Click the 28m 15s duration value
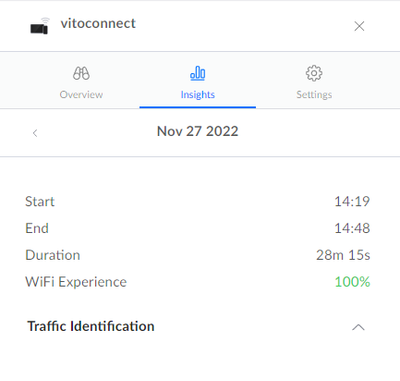The height and width of the screenshot is (381, 400). pos(343,255)
